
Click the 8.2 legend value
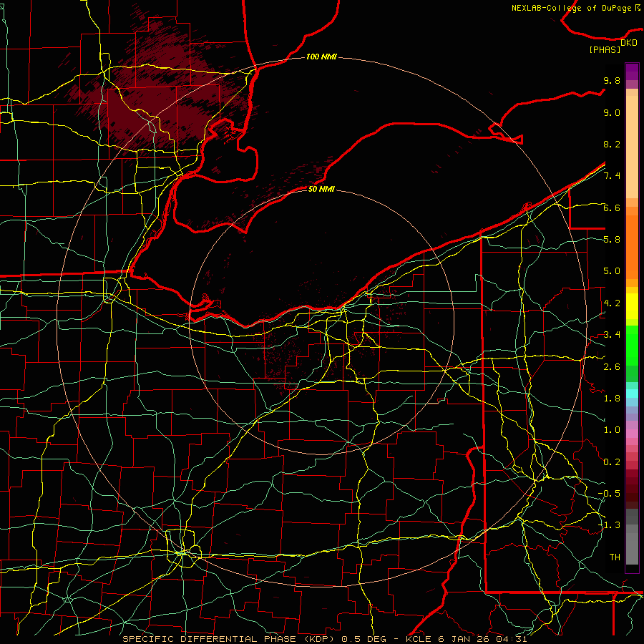(x=612, y=144)
